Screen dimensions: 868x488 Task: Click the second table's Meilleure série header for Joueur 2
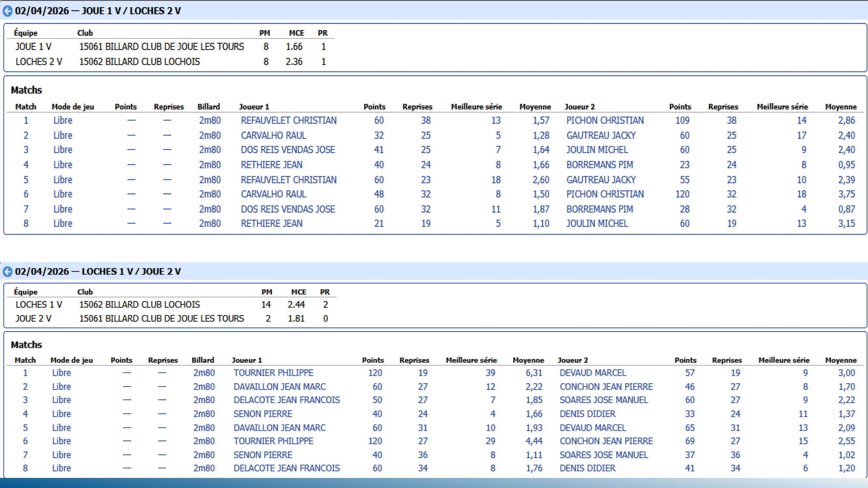click(x=783, y=360)
